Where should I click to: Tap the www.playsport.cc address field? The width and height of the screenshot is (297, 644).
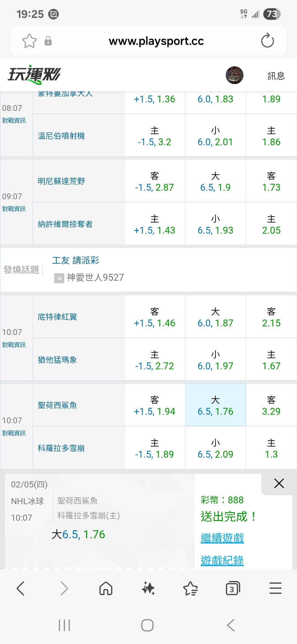pyautogui.click(x=156, y=41)
